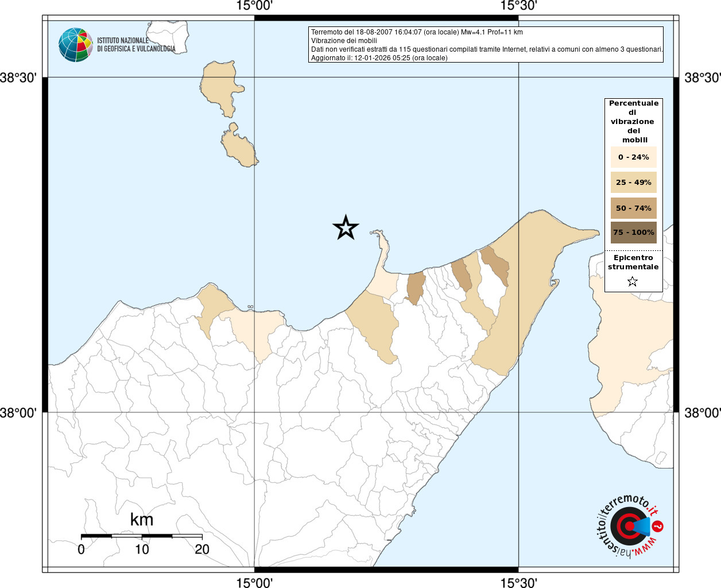Pick the 0 - 24% legend swatch

pos(633,157)
